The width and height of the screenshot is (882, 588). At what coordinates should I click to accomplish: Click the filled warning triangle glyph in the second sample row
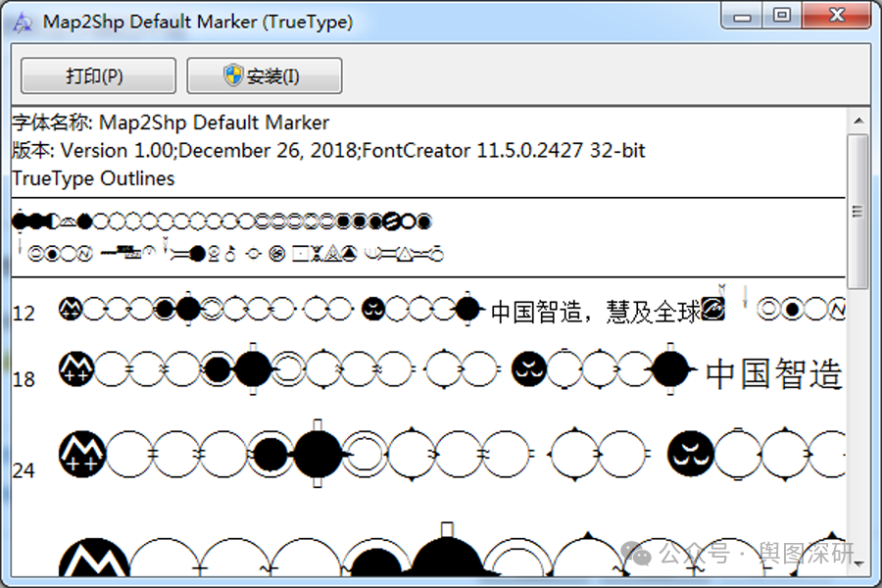click(348, 253)
